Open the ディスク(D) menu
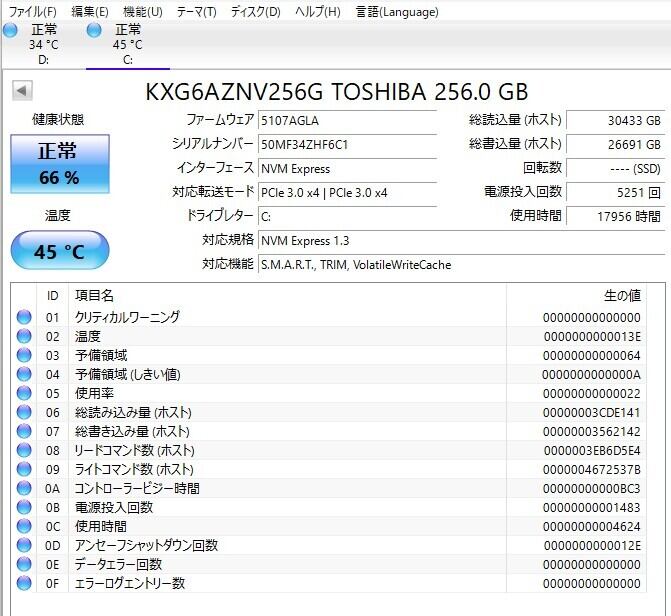 255,12
